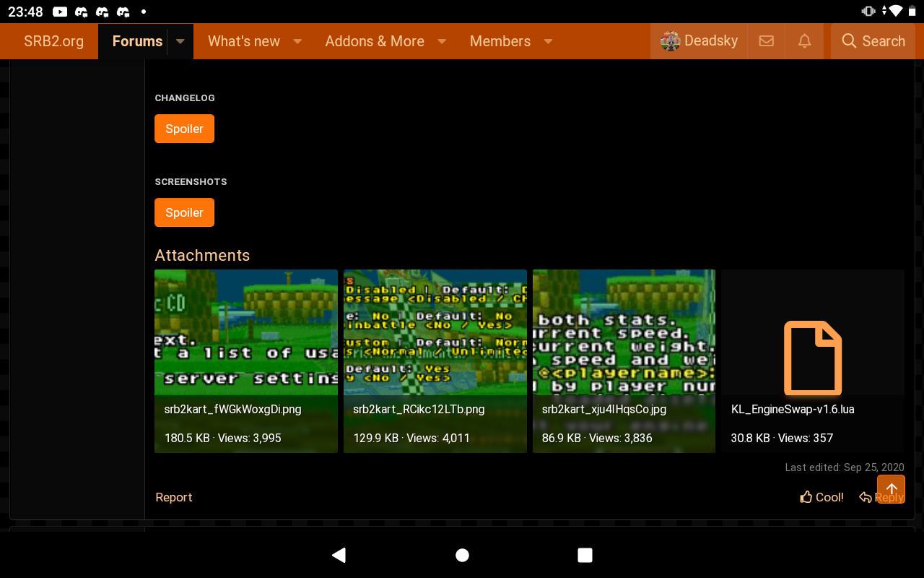Open the inbox envelope icon
924x578 pixels.
(767, 41)
